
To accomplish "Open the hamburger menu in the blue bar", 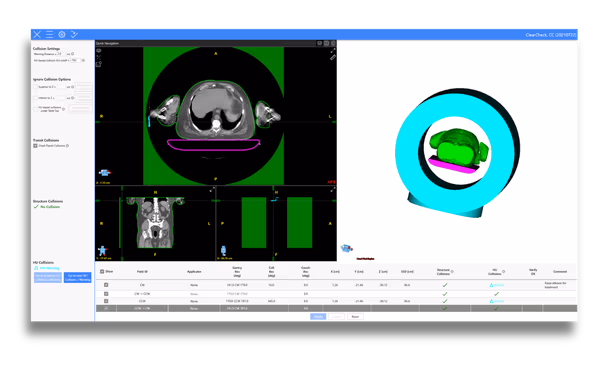I will coord(49,34).
